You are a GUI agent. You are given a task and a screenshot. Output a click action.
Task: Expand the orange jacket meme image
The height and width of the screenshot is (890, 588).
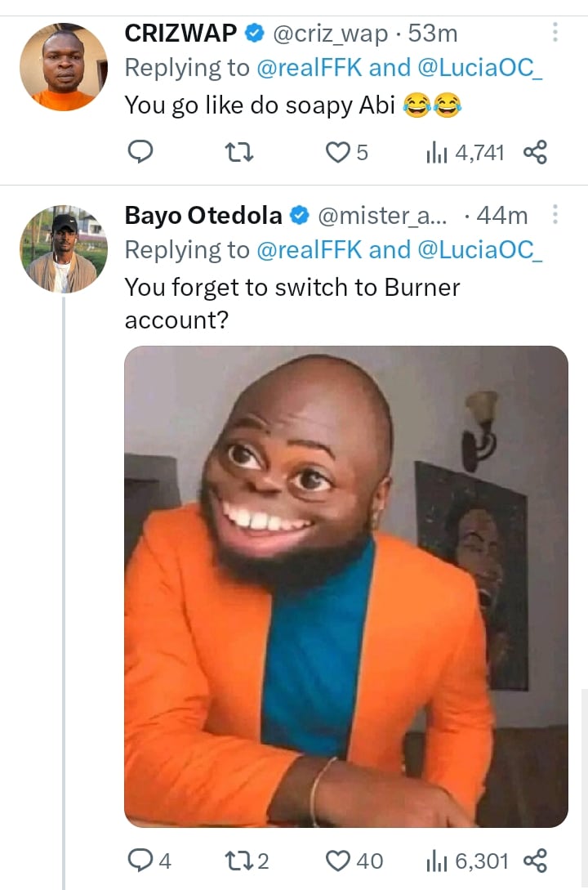tap(345, 586)
